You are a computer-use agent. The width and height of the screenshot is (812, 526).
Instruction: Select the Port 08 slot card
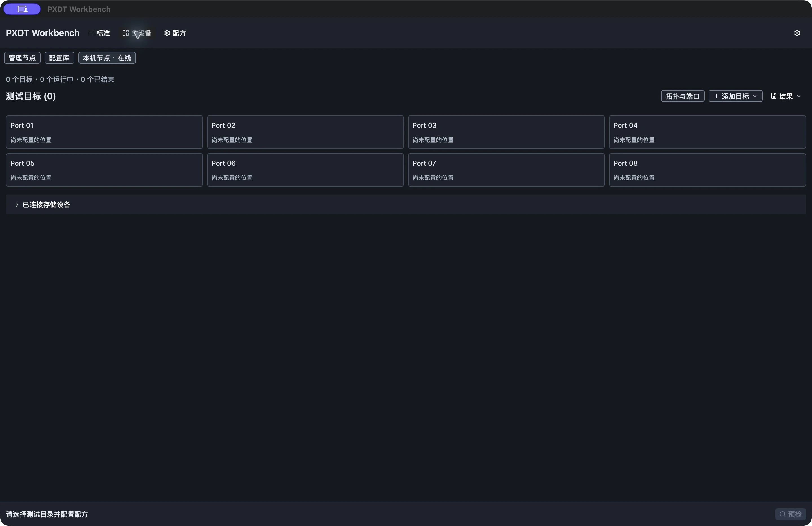point(708,170)
